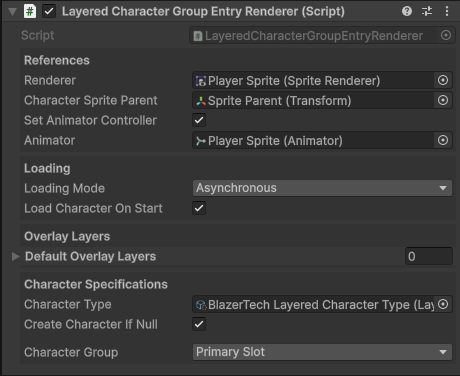460x376 pixels.
Task: Click the C# script icon in header
Action: (30, 11)
